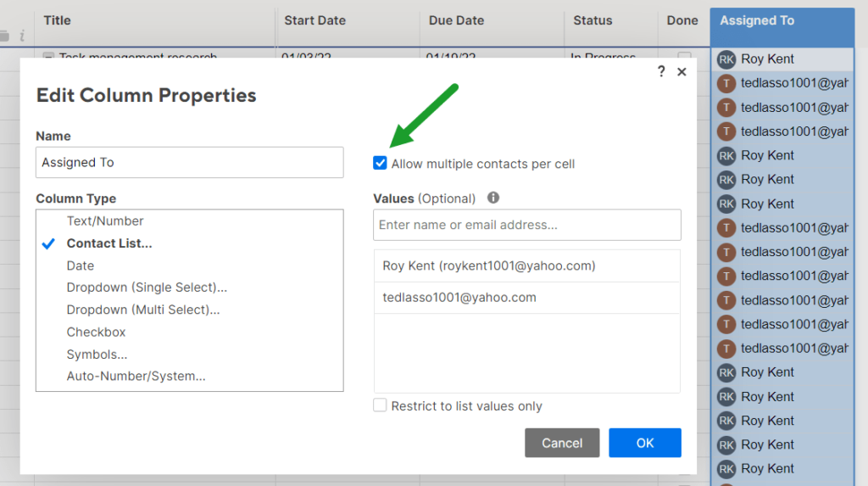Click the info icon in left column header
Screen dimensions: 868x486
pos(22,36)
